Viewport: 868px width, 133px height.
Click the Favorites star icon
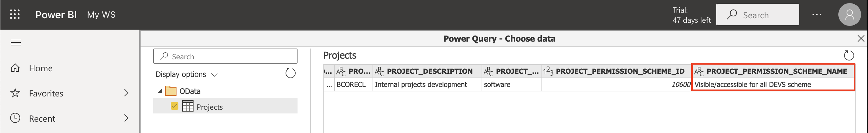pos(15,93)
